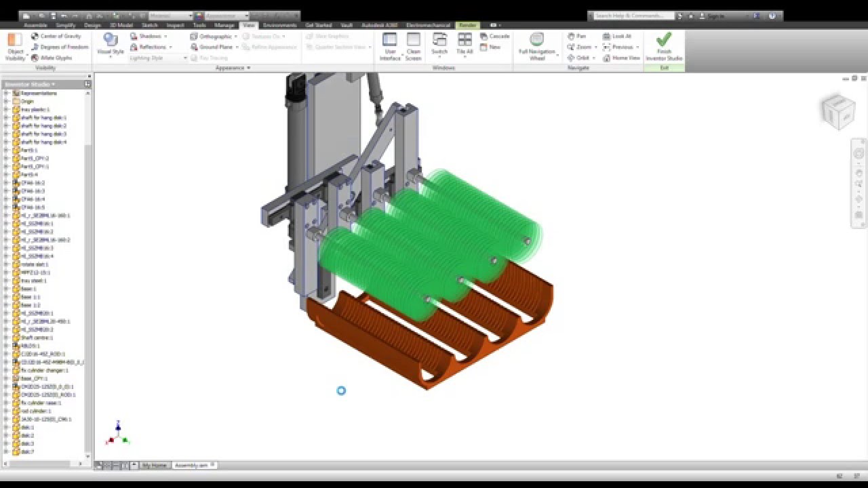
Task: Click the Orthographic view icon
Action: click(194, 36)
